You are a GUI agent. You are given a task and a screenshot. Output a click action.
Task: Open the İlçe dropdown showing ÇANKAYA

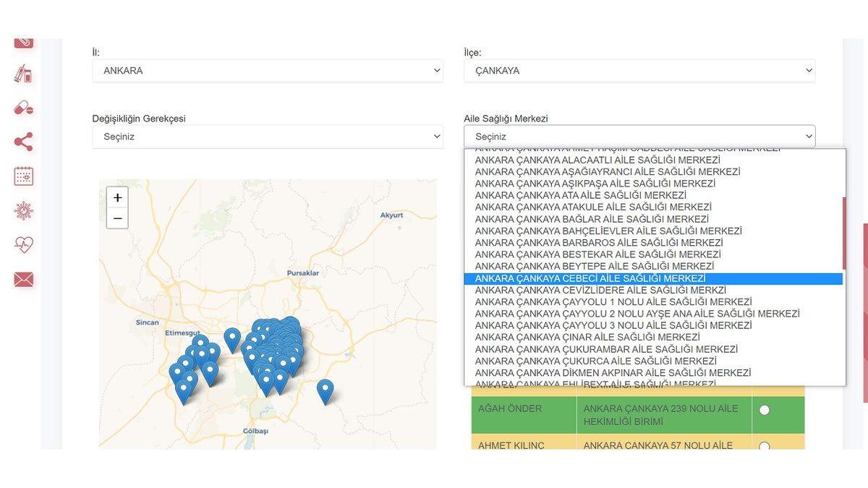point(639,71)
